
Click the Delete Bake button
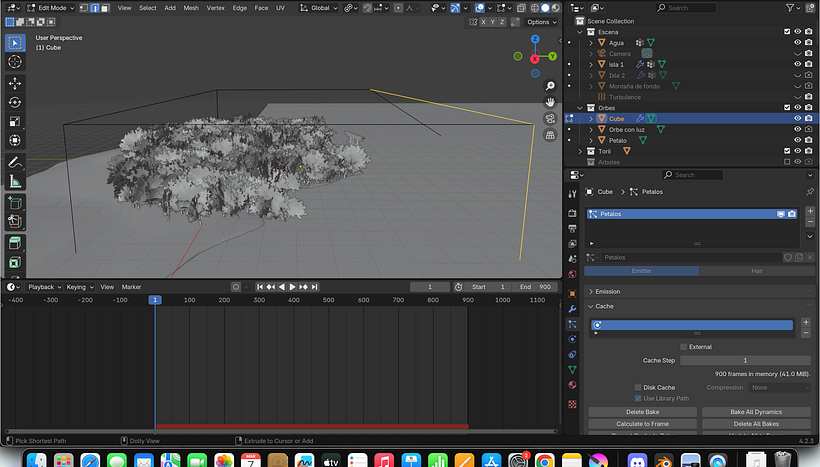tap(642, 412)
